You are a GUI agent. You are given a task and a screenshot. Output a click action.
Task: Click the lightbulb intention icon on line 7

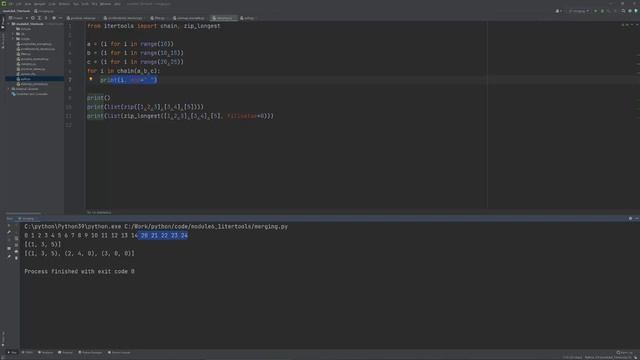click(x=91, y=79)
